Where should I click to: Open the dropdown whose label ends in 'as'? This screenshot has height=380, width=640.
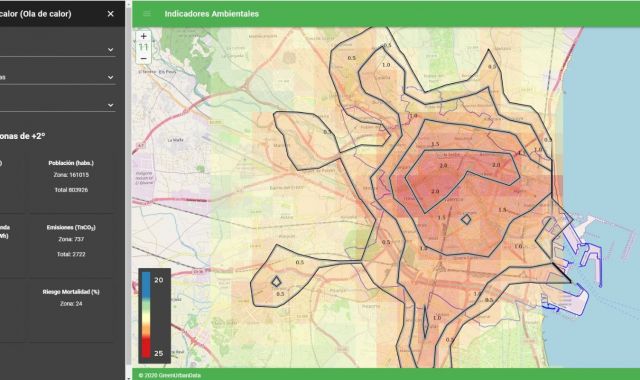pos(57,77)
